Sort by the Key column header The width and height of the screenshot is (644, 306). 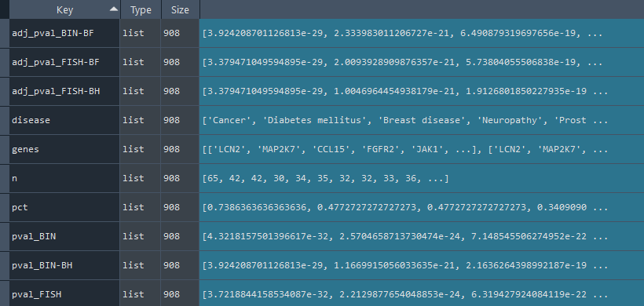click(x=64, y=10)
